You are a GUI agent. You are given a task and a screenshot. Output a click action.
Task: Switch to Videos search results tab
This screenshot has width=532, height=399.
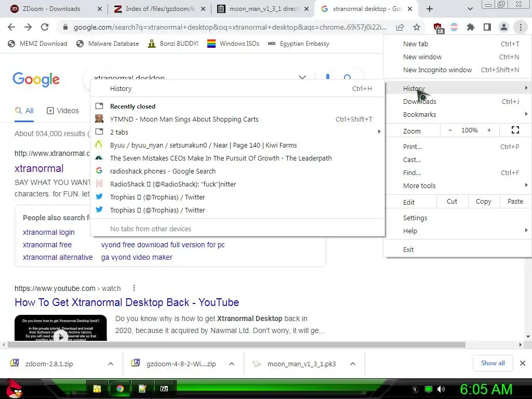click(x=63, y=111)
